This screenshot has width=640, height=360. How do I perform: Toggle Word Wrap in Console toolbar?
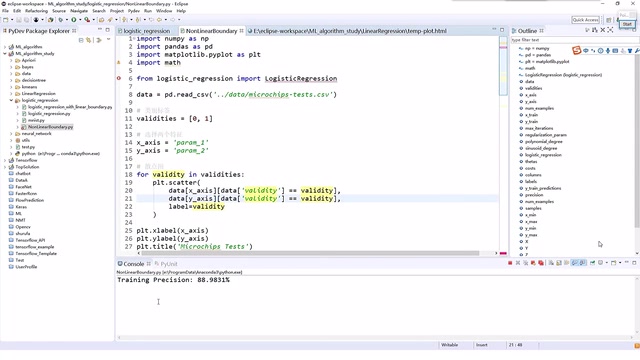coord(566,263)
